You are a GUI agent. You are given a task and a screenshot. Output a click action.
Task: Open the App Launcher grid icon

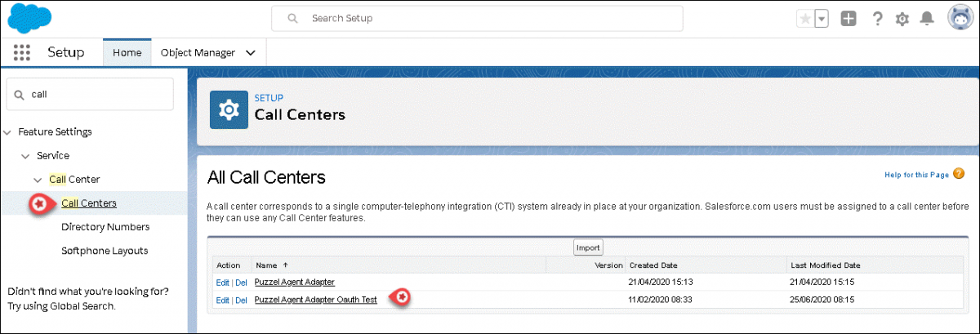tap(22, 52)
